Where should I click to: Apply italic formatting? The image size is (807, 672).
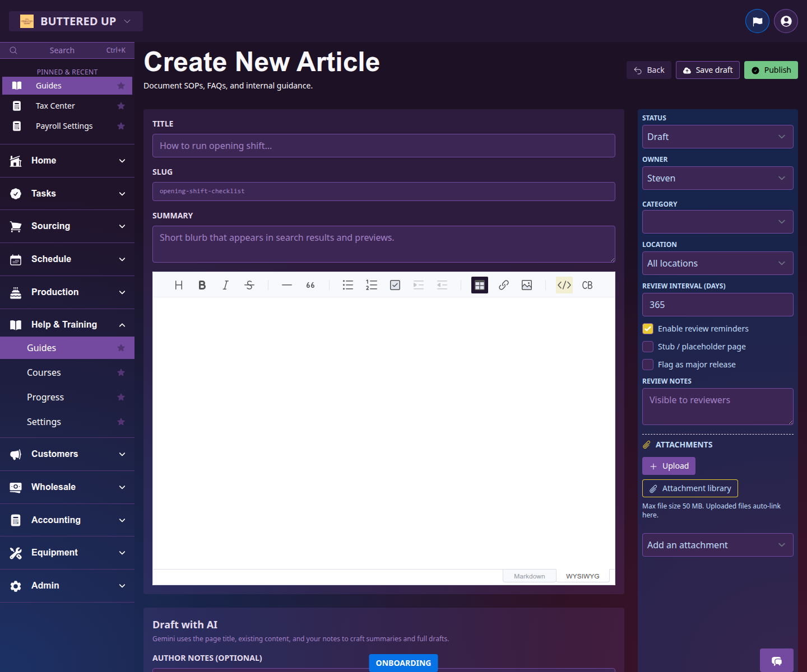tap(225, 285)
